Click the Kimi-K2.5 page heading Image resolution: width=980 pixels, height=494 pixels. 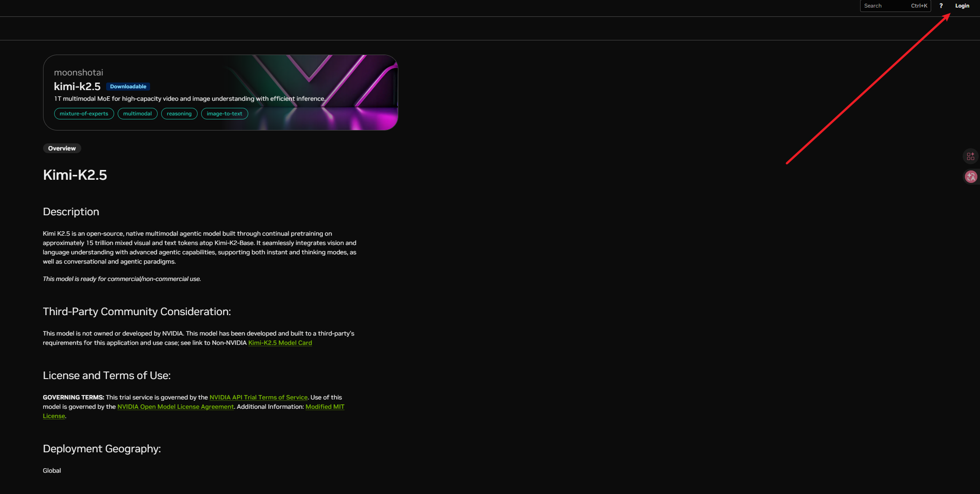click(x=75, y=175)
